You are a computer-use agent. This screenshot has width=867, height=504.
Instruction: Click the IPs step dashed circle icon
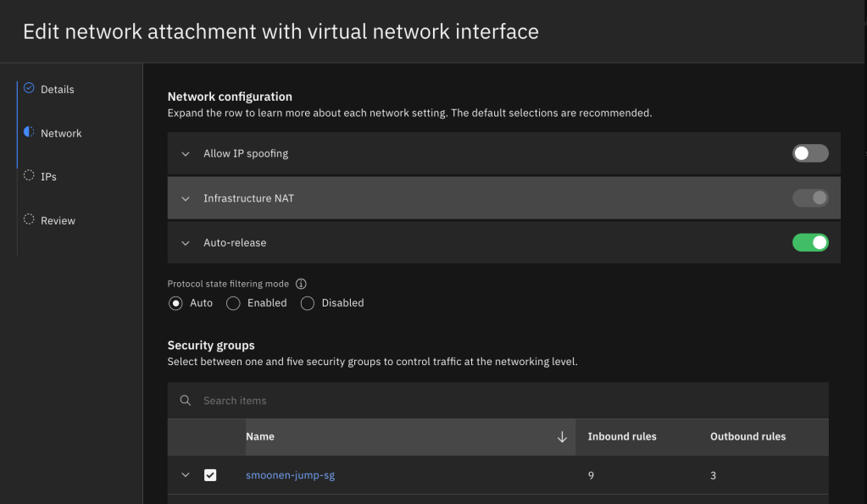29,175
